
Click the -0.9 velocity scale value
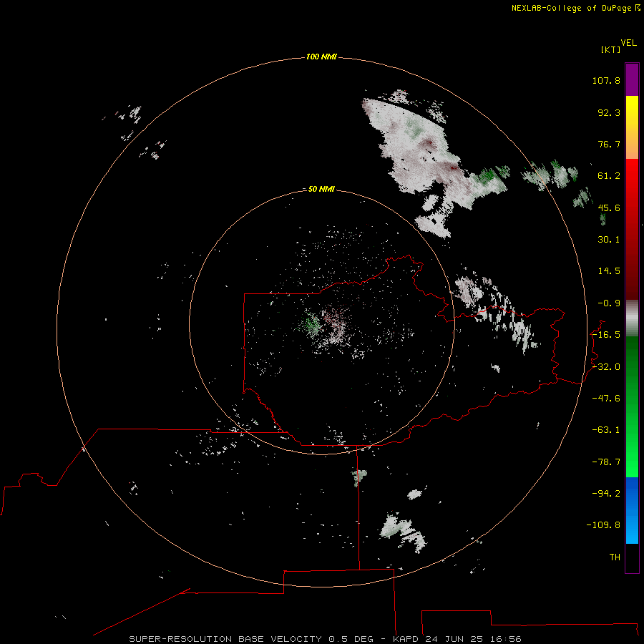pyautogui.click(x=609, y=303)
